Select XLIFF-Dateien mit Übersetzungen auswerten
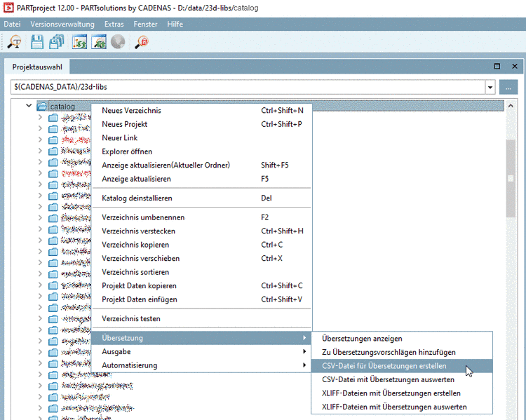 click(402, 407)
